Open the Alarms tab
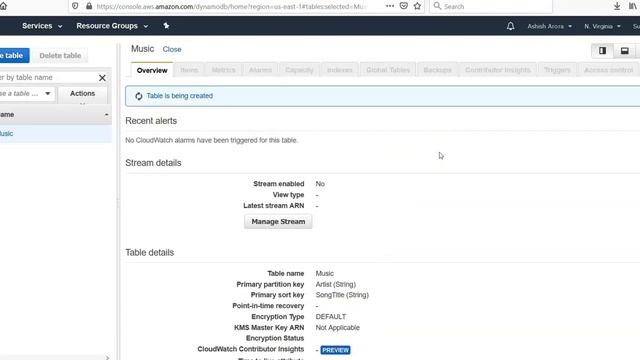Screen dimensions: 640x360 tap(260, 70)
